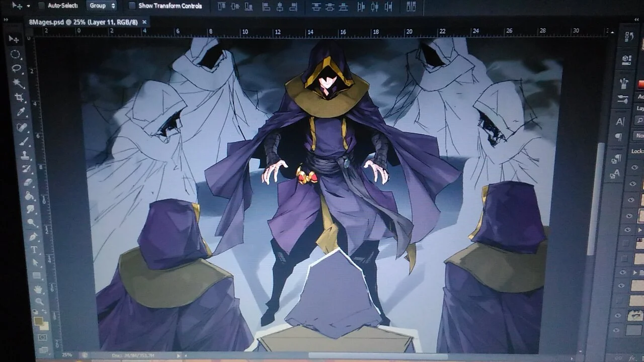Align right edges in options bar

pos(294,7)
